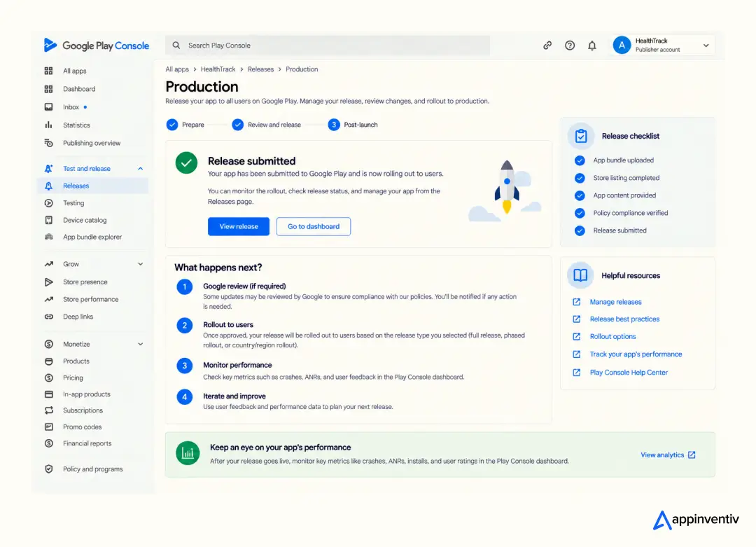Screen dimensions: 756x547
Task: Open Track your app's performance link
Action: [636, 354]
